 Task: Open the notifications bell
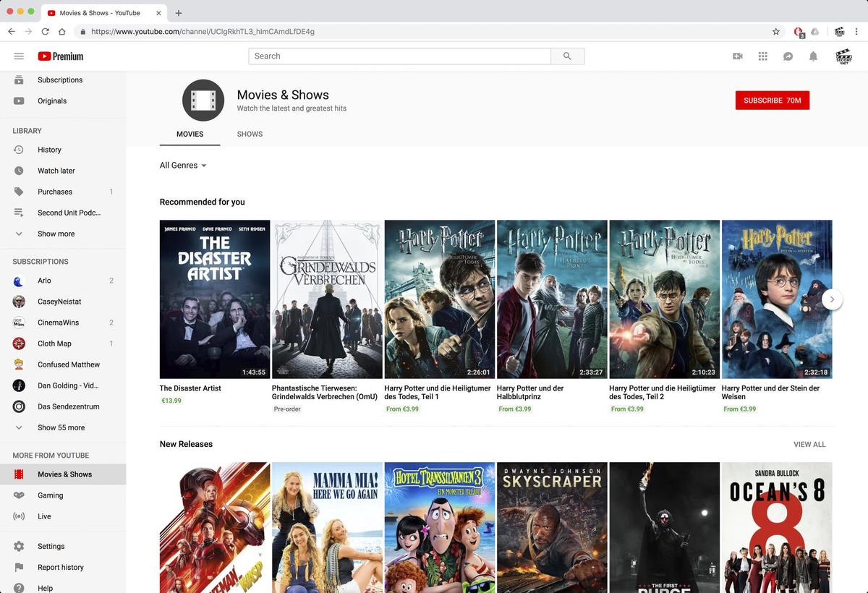pos(813,56)
